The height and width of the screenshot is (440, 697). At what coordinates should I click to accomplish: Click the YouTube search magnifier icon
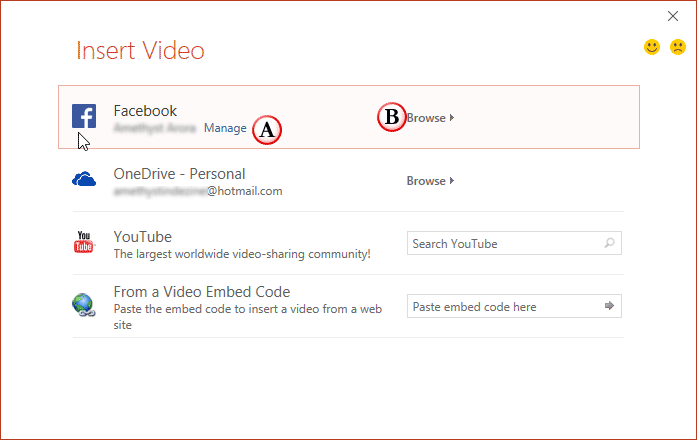coord(609,243)
